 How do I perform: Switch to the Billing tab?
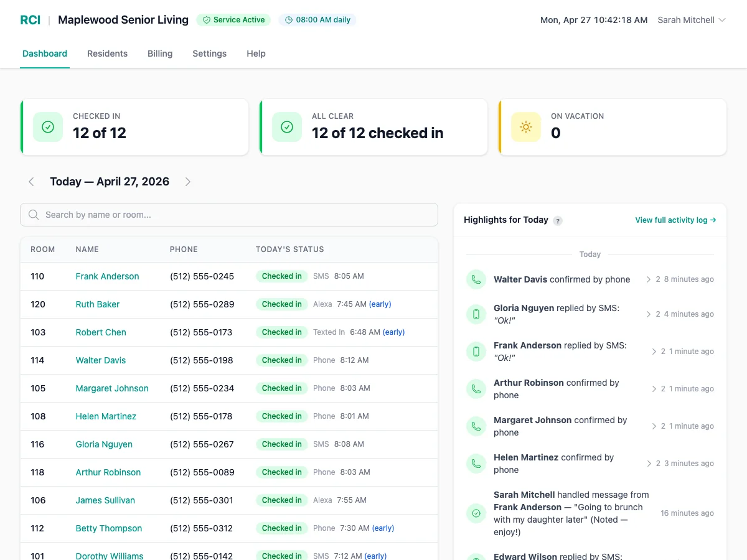pos(160,54)
